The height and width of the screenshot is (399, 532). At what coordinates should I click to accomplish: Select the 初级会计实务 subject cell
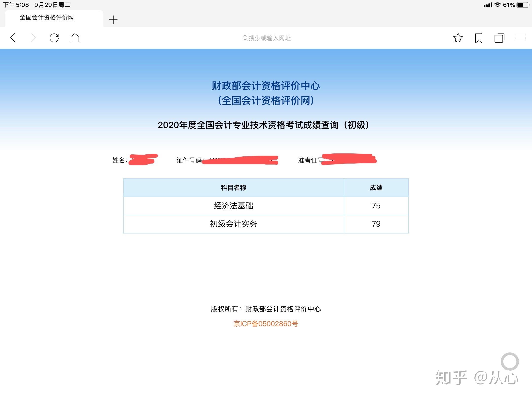click(233, 224)
